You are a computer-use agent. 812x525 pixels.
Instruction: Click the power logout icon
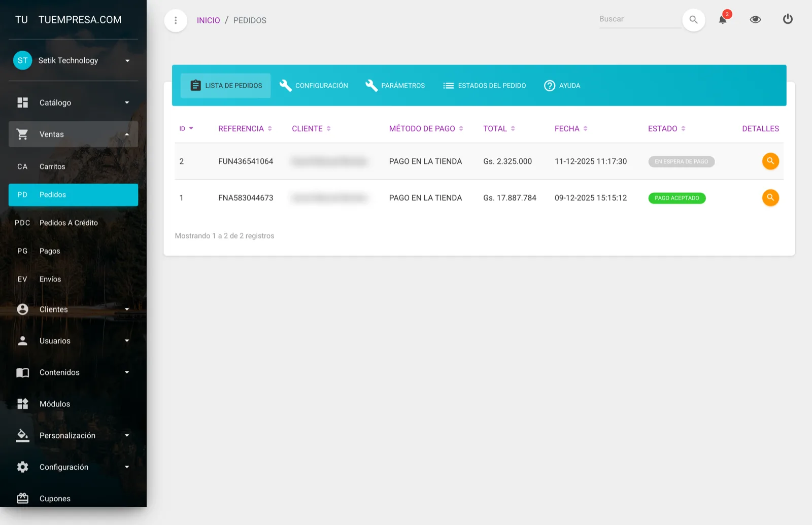click(x=788, y=19)
